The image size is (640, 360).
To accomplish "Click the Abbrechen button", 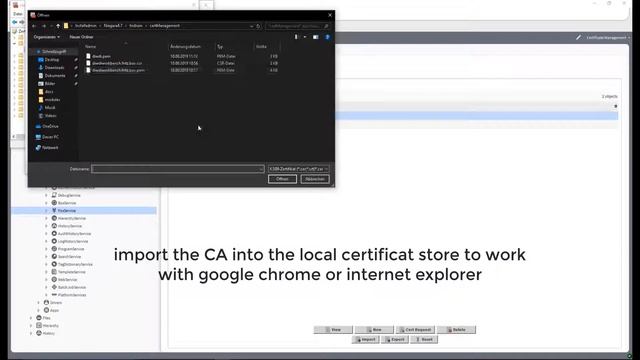I will 315,179.
